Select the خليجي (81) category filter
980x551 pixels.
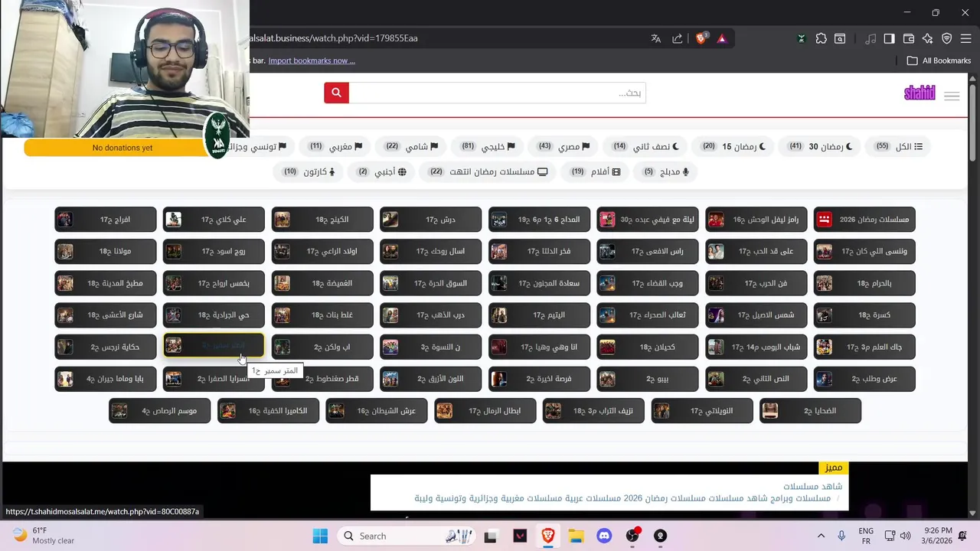pyautogui.click(x=487, y=146)
